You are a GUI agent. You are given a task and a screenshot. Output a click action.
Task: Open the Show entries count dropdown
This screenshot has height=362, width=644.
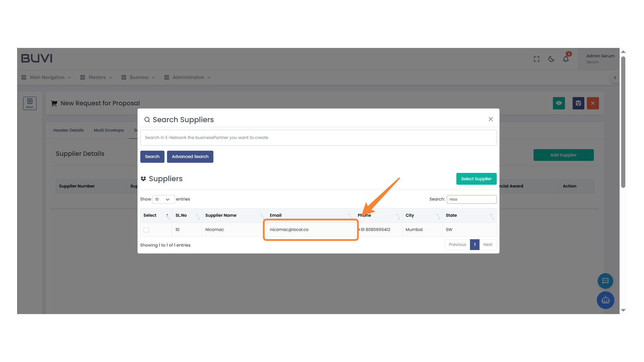coord(163,199)
